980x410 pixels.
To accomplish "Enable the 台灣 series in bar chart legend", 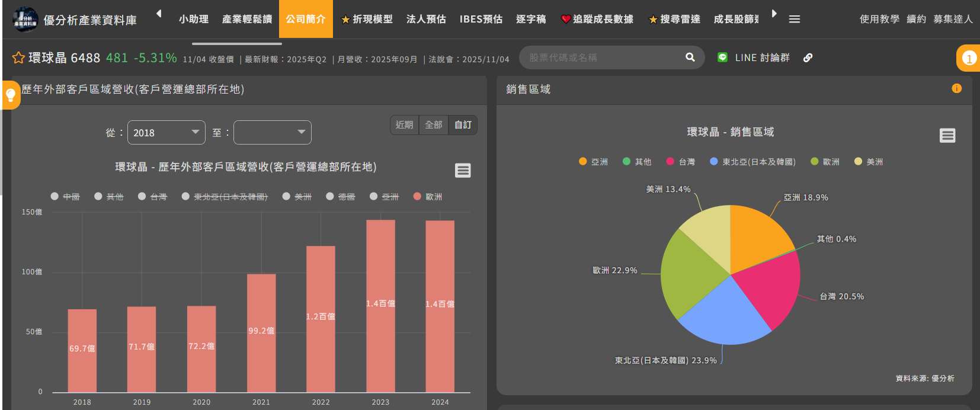I will 152,197.
